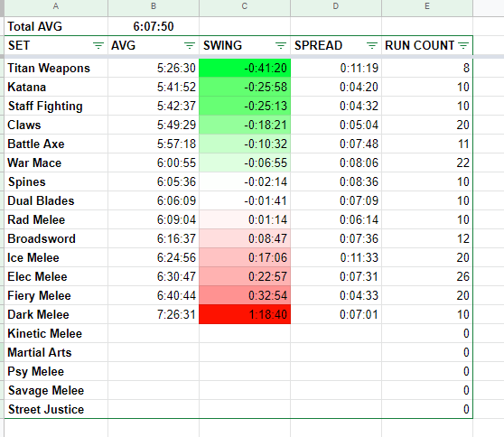Viewport: 504px width, 437px height.
Task: Click the bright green -0:41:20 swing cell
Action: point(245,68)
